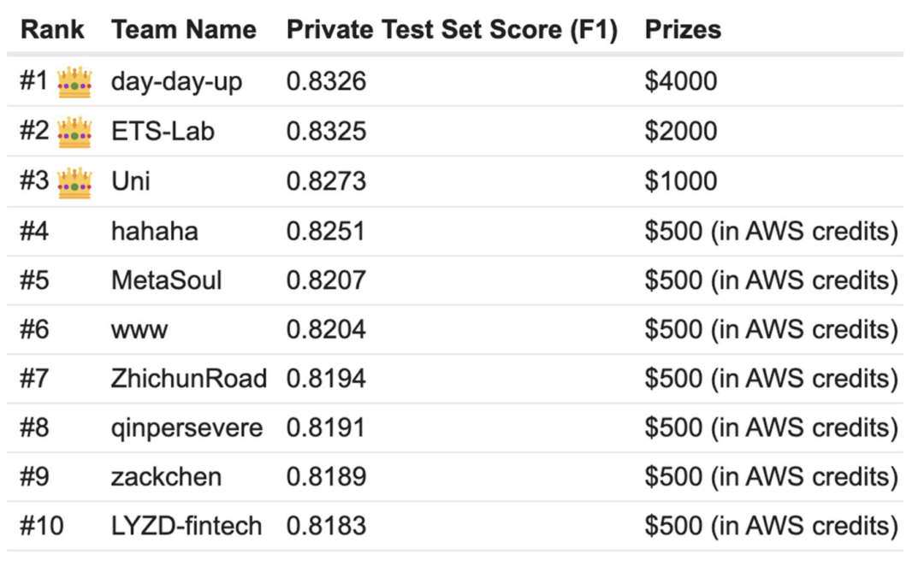Select the 0.8326 score value
This screenshot has width=924, height=566.
click(326, 82)
